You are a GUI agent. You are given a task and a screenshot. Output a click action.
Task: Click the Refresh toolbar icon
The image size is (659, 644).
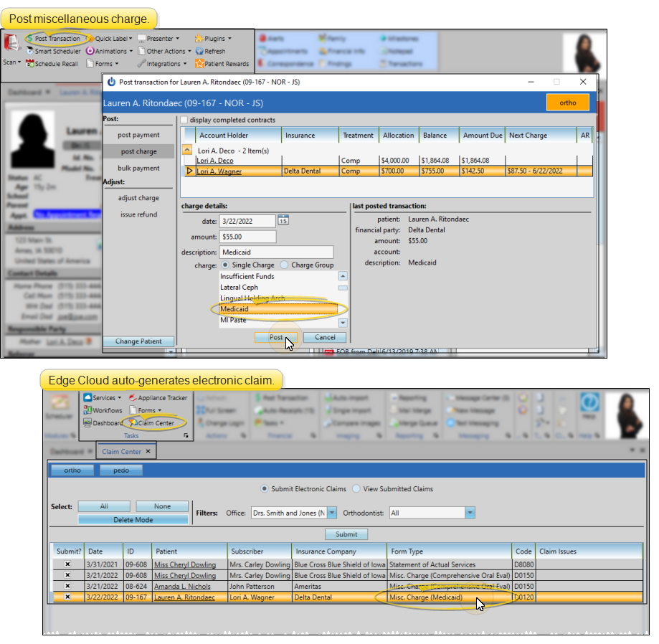click(x=199, y=52)
